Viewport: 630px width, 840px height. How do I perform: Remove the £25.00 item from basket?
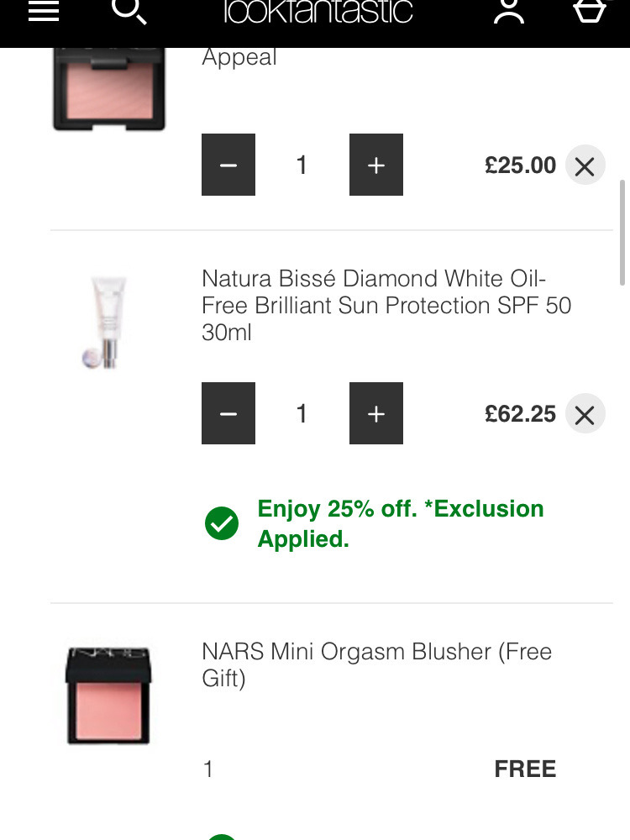coord(585,165)
